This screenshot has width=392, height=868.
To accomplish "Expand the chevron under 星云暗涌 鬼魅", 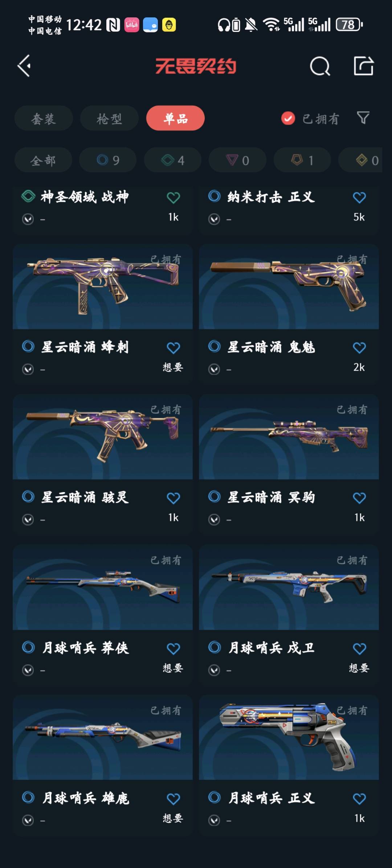I will tap(214, 369).
